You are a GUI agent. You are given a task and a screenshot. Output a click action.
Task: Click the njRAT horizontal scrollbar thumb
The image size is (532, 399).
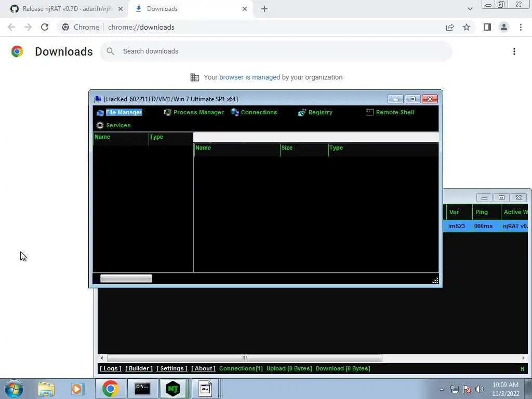point(245,358)
